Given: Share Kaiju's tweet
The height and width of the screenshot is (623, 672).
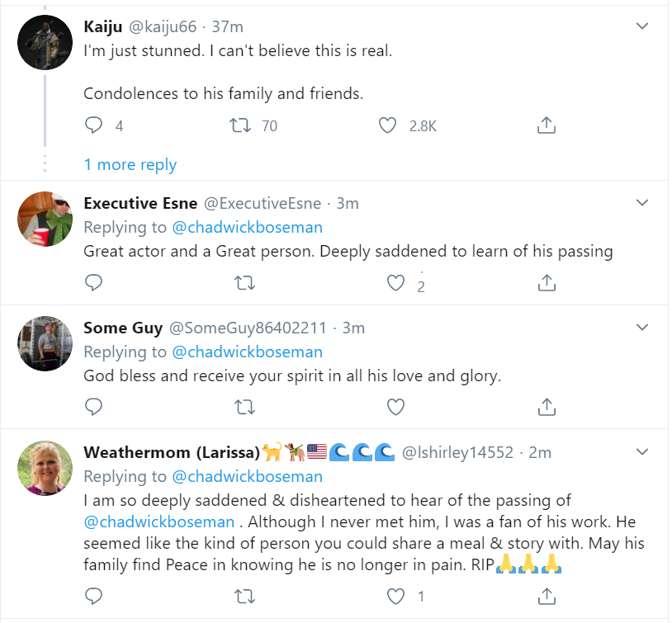Looking at the screenshot, I should 546,126.
